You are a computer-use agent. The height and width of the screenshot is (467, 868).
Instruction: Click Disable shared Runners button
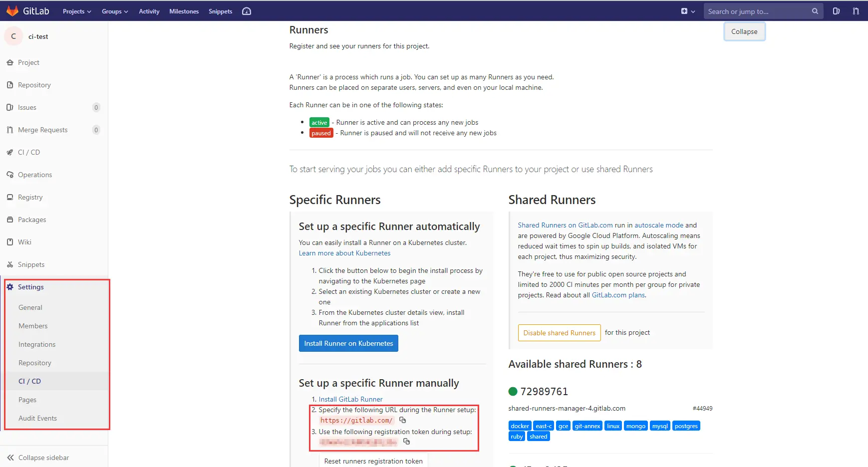click(559, 333)
